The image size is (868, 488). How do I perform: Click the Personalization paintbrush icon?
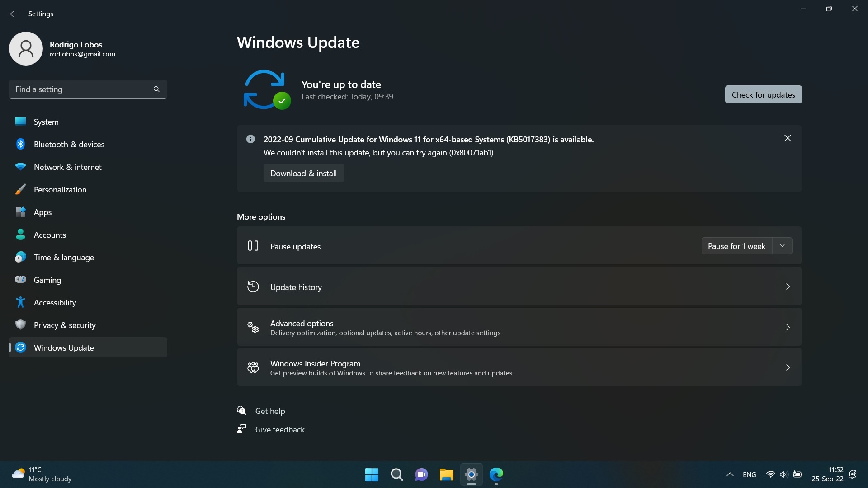20,189
